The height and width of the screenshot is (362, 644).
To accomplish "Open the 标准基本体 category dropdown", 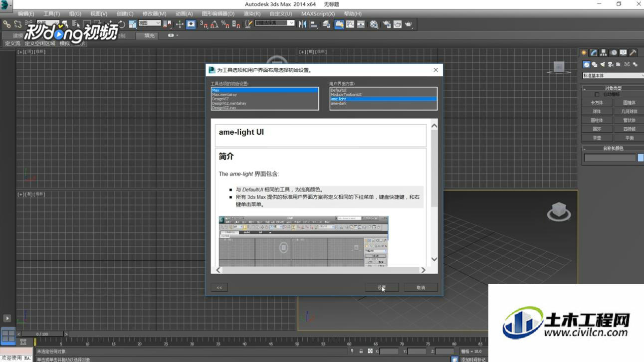I will pyautogui.click(x=613, y=76).
